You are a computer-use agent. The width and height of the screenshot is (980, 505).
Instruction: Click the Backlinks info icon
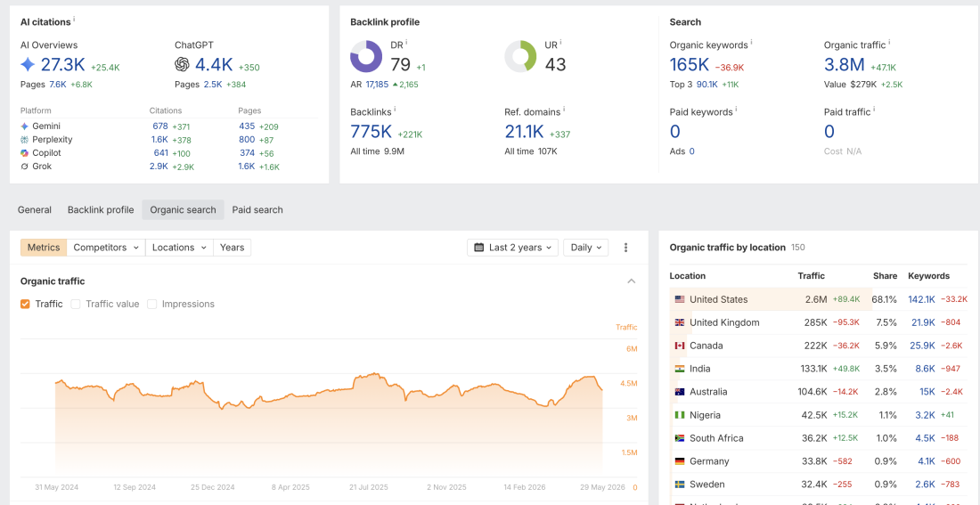point(396,110)
